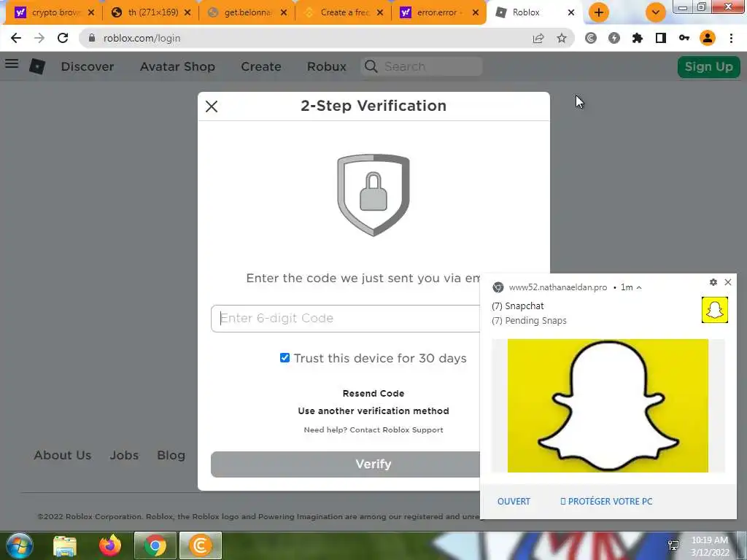
Task: Reload the Roblox login page
Action: point(63,38)
